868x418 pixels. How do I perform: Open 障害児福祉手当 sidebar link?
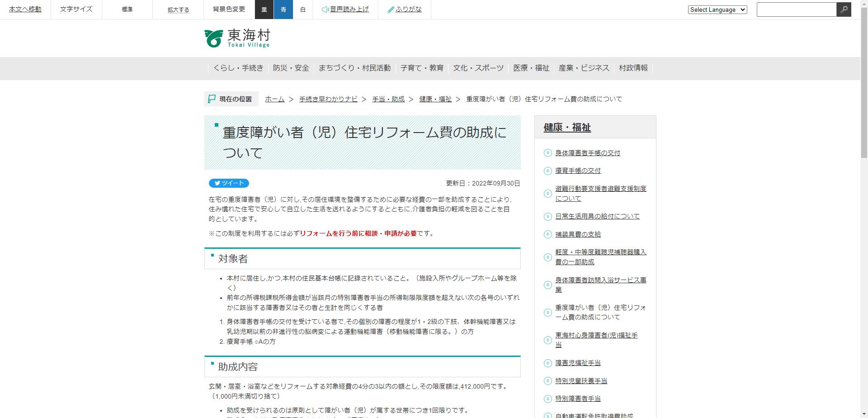coord(578,363)
